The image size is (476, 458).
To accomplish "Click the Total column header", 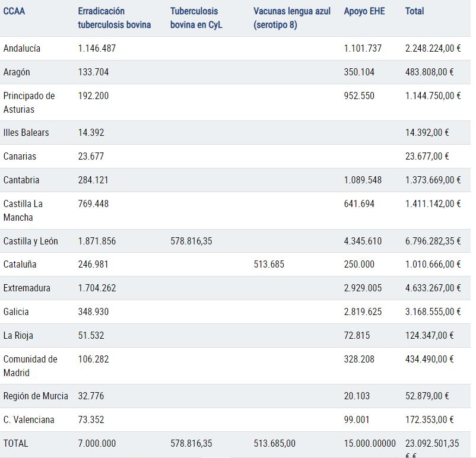I will pyautogui.click(x=414, y=11).
